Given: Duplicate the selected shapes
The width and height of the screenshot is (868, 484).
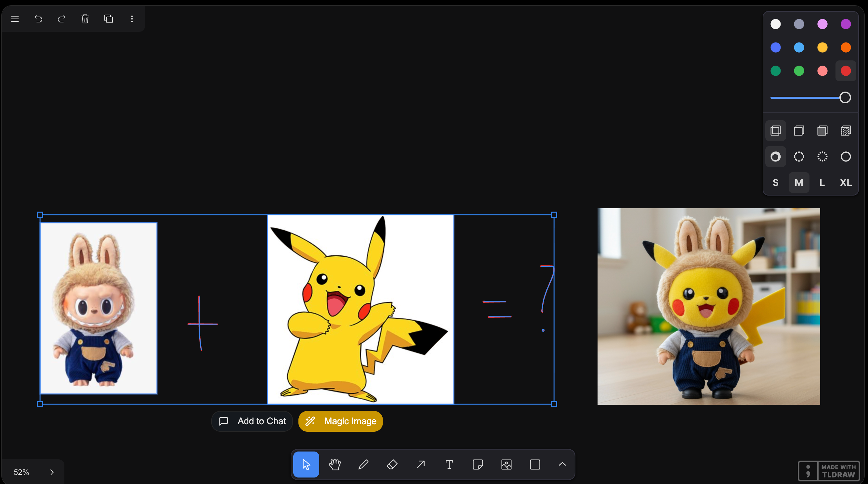Looking at the screenshot, I should 109,19.
